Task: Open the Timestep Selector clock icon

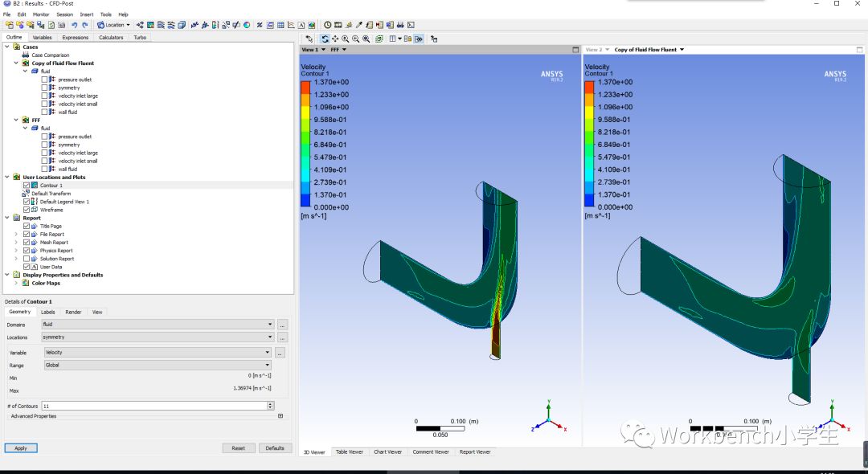Action: click(327, 25)
